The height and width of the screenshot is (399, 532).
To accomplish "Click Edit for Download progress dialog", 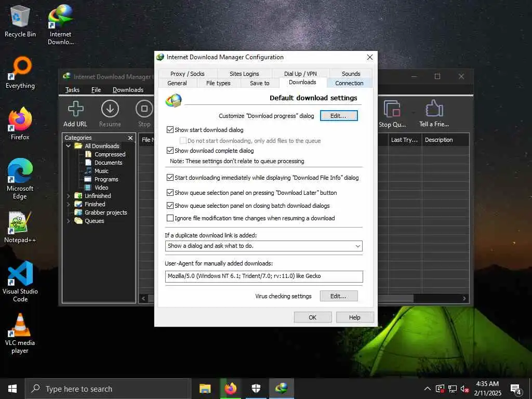I will [339, 116].
